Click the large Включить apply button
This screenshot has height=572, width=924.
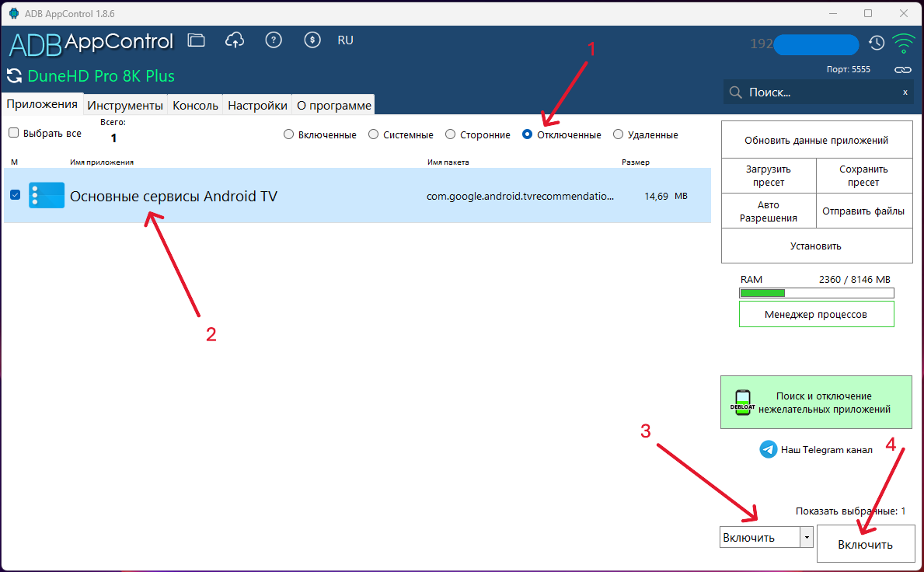(865, 544)
